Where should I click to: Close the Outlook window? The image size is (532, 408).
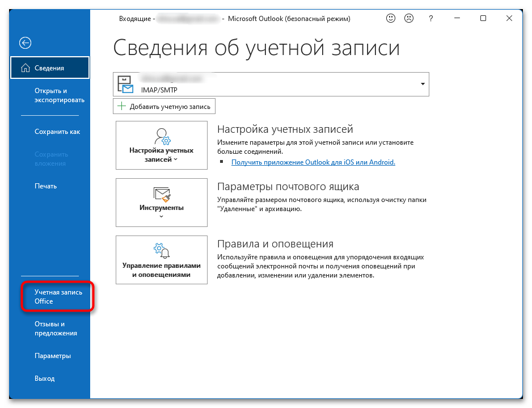509,18
